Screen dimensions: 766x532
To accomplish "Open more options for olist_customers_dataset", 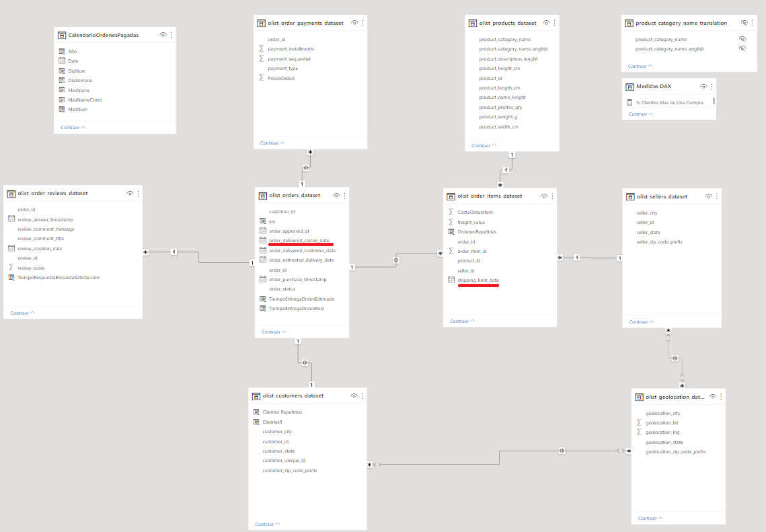I will tap(362, 395).
